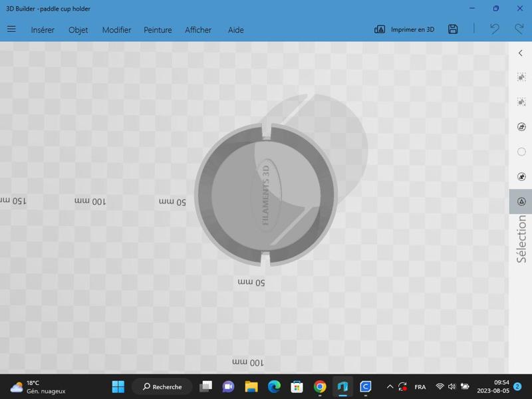The width and height of the screenshot is (532, 399).
Task: Click the 3D Builder taskbar icon
Action: coord(342,387)
